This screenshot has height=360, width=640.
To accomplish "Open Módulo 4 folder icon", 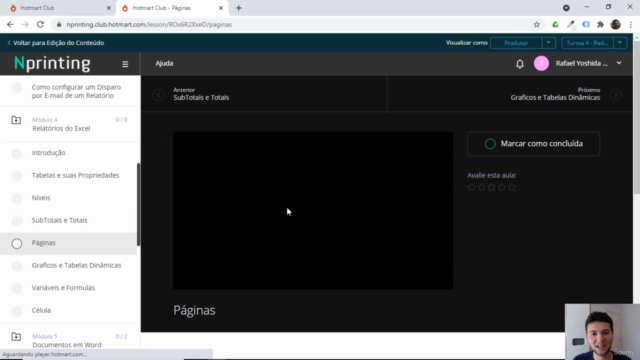I will (16, 120).
